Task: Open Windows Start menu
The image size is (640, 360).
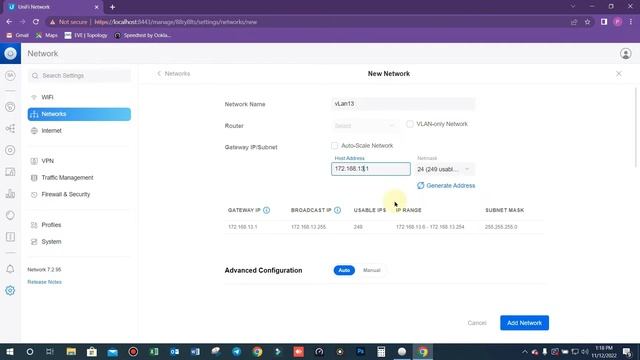Action: pos(10,352)
